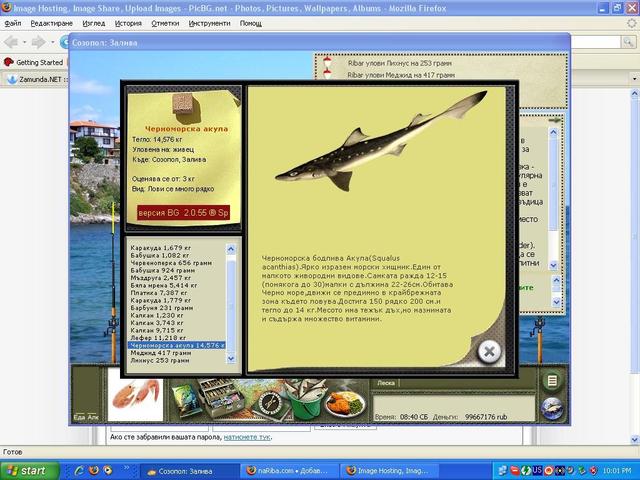
Task: Select Калкан 1,230 кг entry
Action: [x=157, y=315]
